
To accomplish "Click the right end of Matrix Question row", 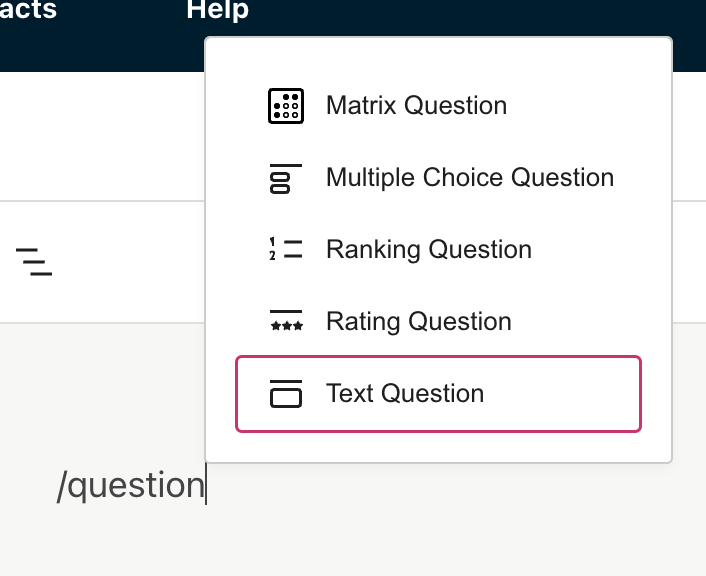I will click(620, 106).
